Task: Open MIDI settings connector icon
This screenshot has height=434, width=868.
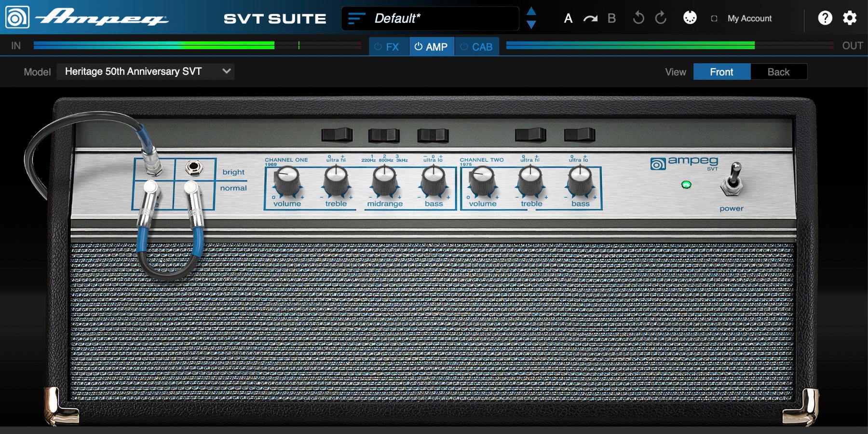Action: 690,18
